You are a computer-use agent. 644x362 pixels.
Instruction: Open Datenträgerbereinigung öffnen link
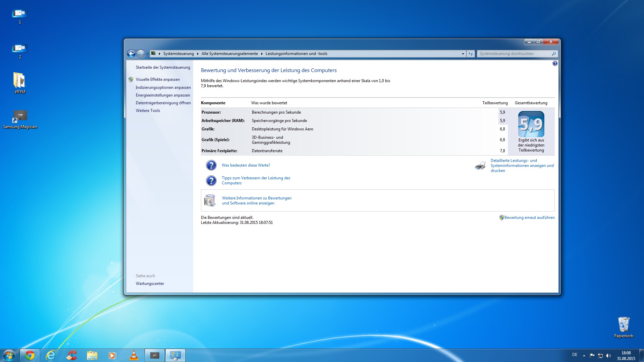(x=163, y=103)
